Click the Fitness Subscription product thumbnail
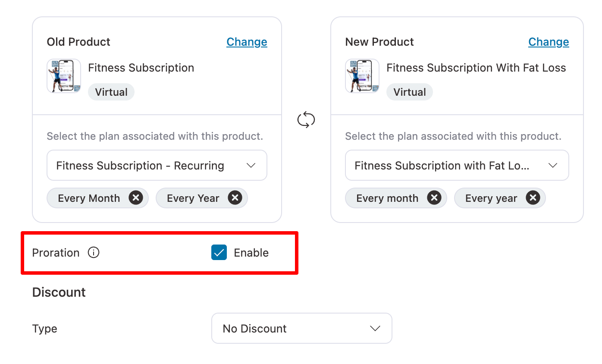The height and width of the screenshot is (364, 602). 64,76
